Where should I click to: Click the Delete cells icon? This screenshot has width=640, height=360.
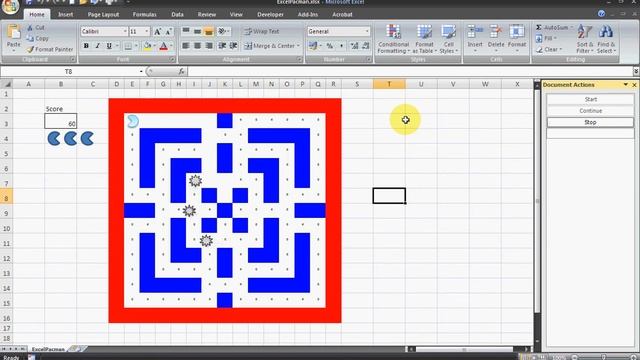(x=496, y=32)
